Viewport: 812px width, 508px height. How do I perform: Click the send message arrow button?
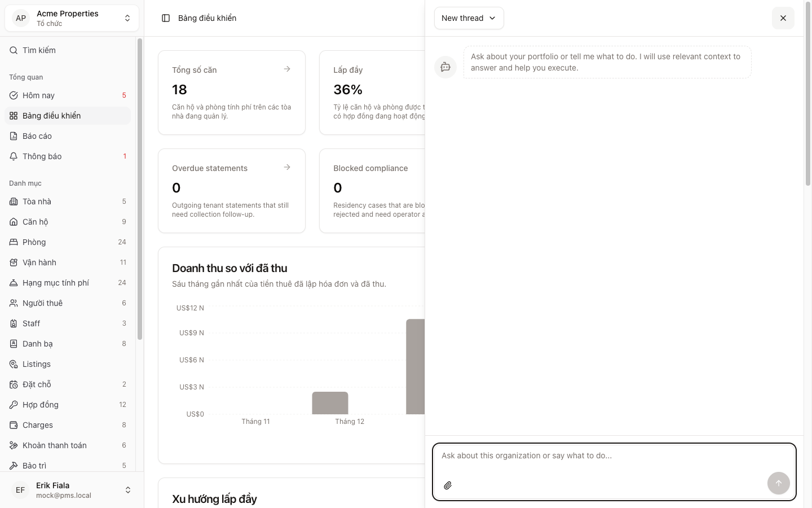pos(778,483)
